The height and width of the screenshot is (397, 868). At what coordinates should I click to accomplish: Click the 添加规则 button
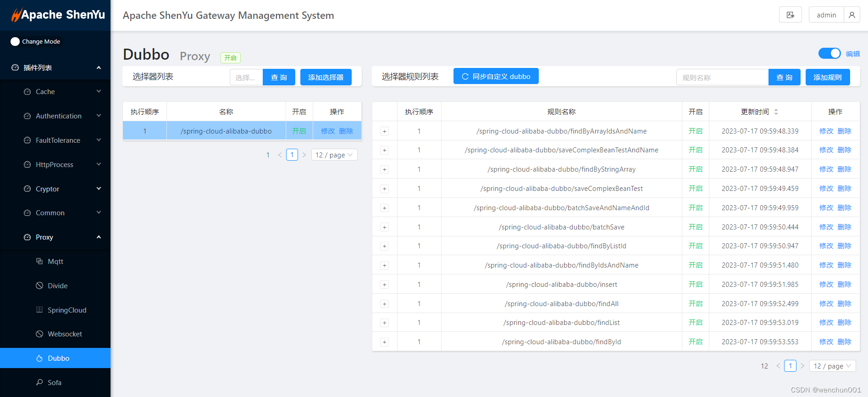click(828, 77)
